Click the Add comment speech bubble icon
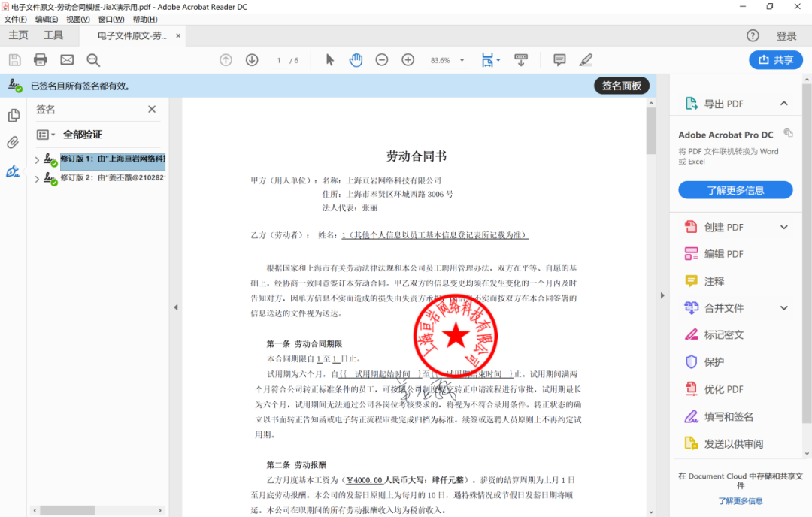The width and height of the screenshot is (812, 517). tap(559, 60)
